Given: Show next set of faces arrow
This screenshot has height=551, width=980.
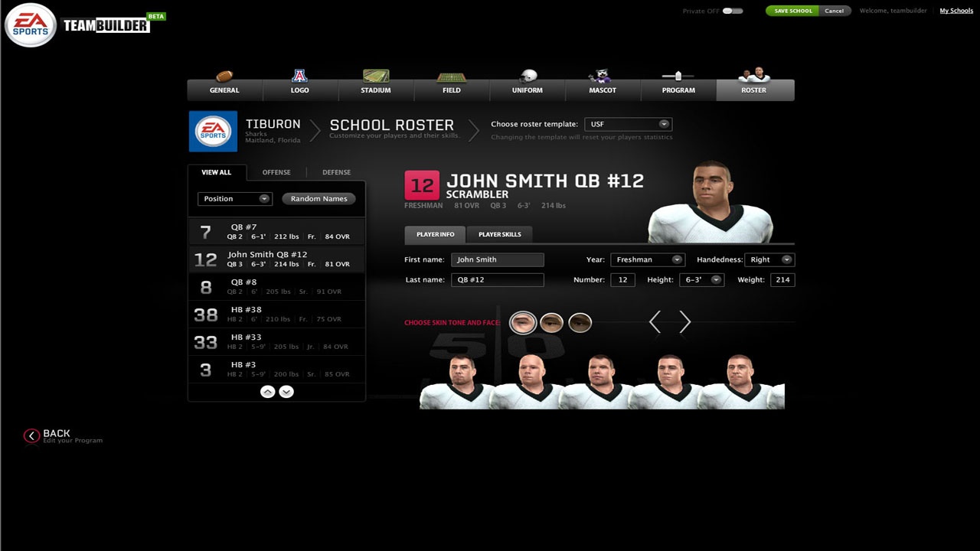Looking at the screenshot, I should [684, 322].
